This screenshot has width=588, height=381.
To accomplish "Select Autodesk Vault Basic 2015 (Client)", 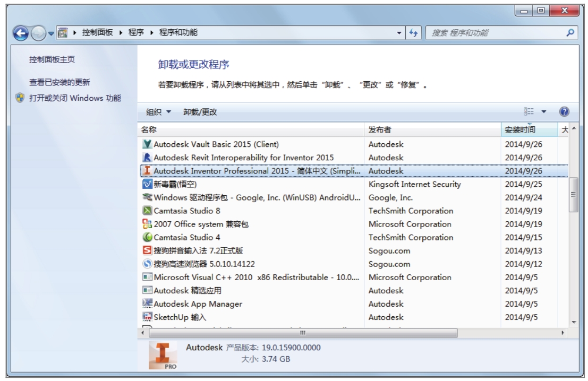I will coord(216,144).
